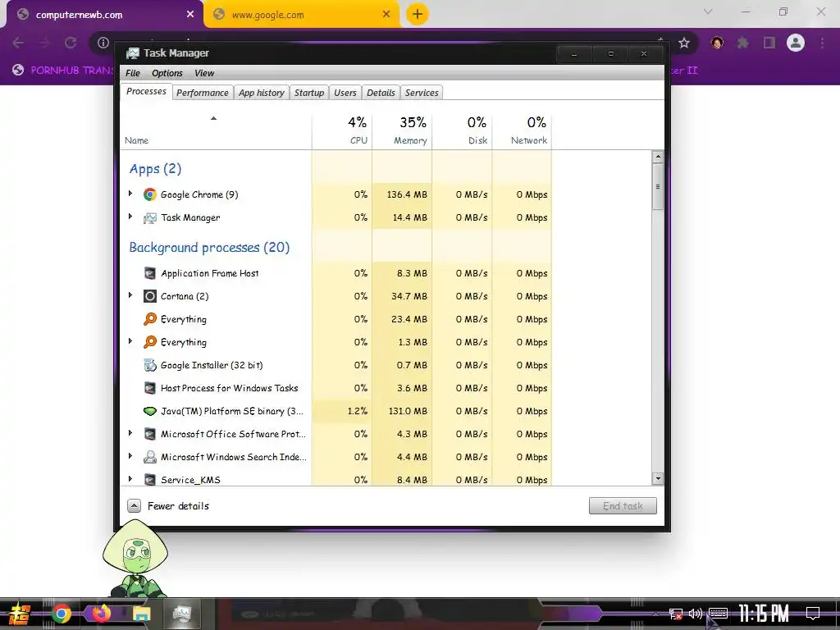
Task: Click the scrollbar down arrow
Action: click(657, 478)
